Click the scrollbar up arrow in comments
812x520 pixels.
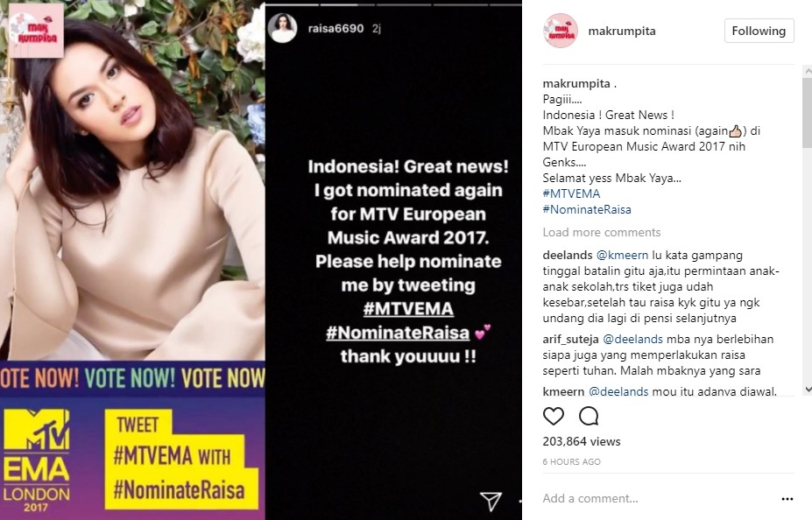(x=808, y=71)
